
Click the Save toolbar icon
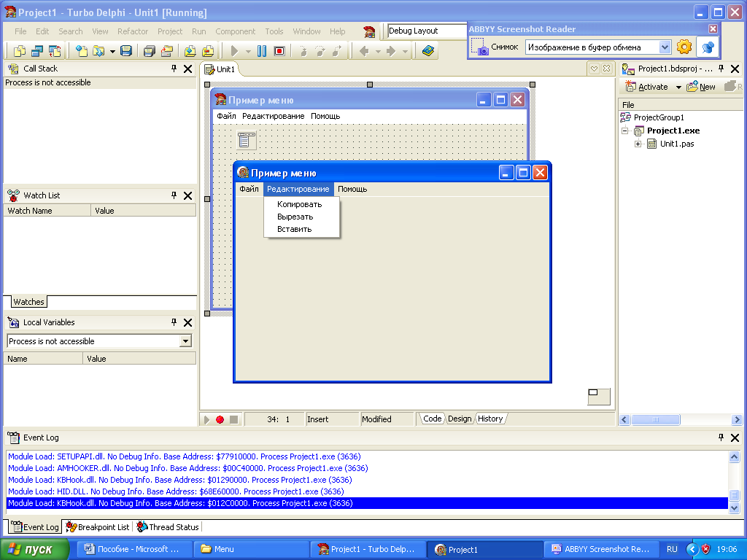tap(126, 50)
